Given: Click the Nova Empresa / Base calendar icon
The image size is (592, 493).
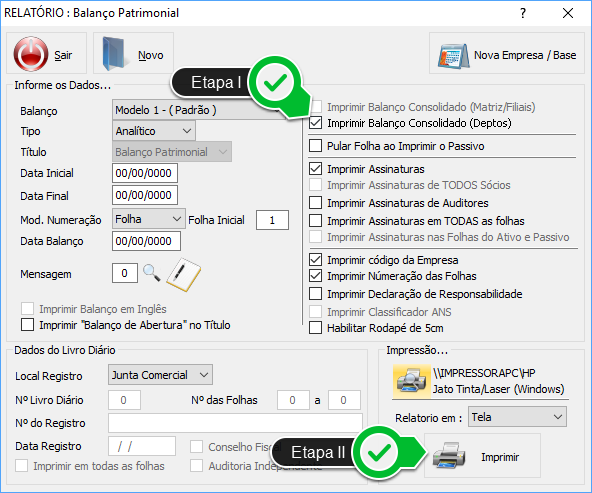Looking at the screenshot, I should (453, 56).
